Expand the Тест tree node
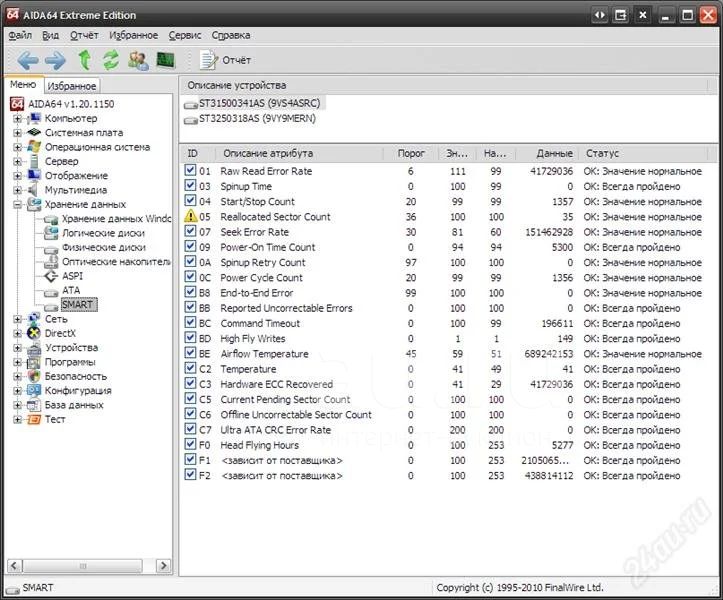The height and width of the screenshot is (600, 723). pos(17,419)
